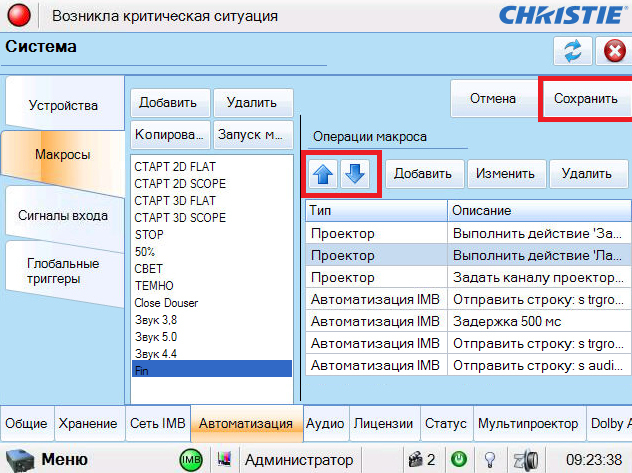This screenshot has width=632, height=473.
Task: Select the 50% macro
Action: [212, 252]
